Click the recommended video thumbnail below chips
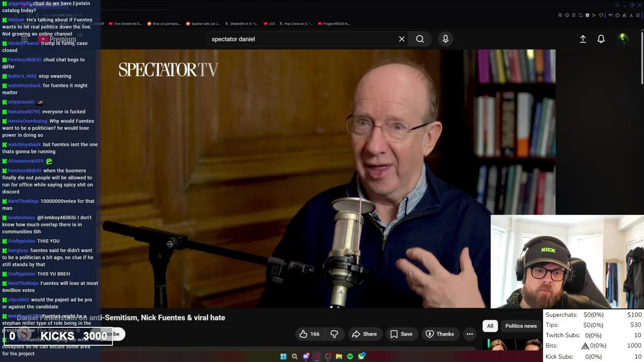Screen dimensions: 644x362 512,344
